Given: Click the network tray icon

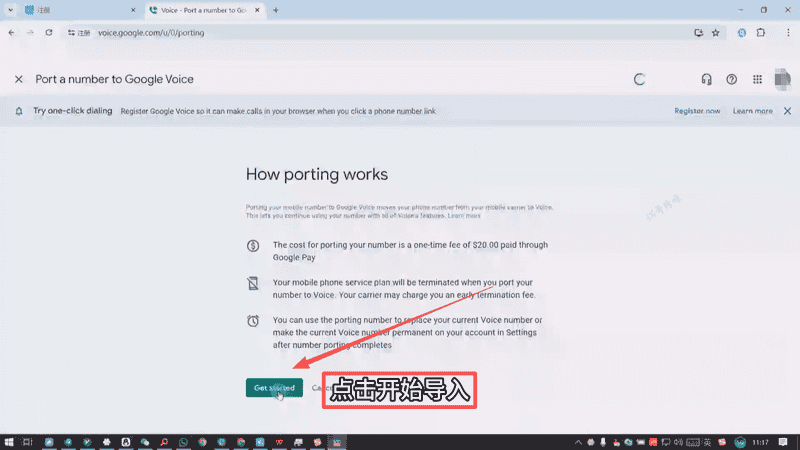Looking at the screenshot, I should point(666,442).
